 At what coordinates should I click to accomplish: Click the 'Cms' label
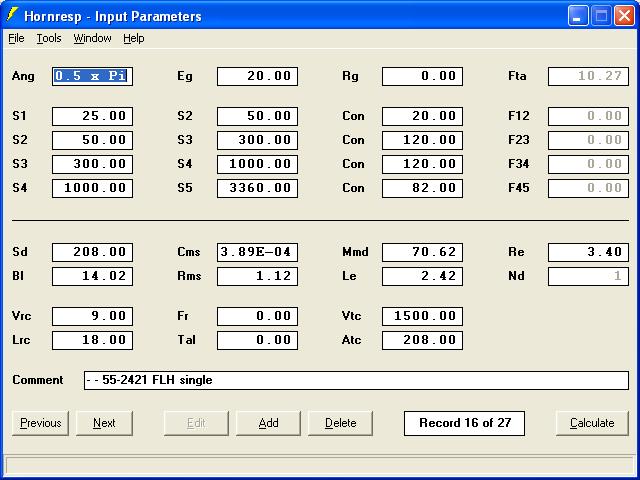(189, 252)
